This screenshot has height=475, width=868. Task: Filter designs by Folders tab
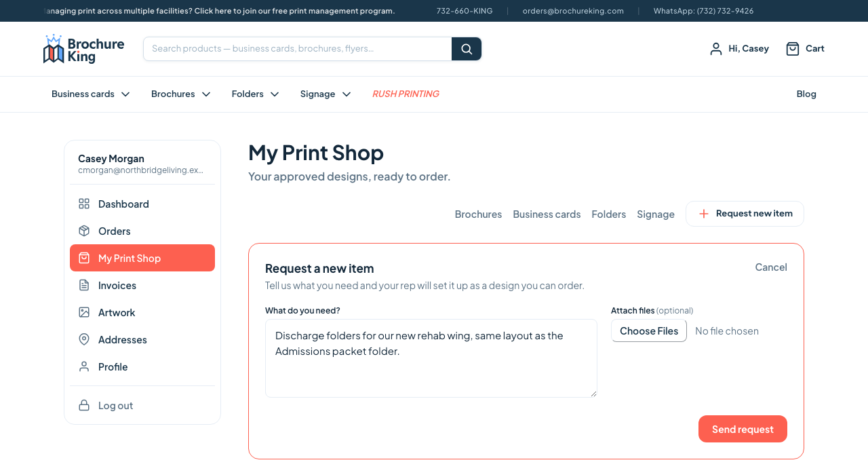(x=608, y=214)
